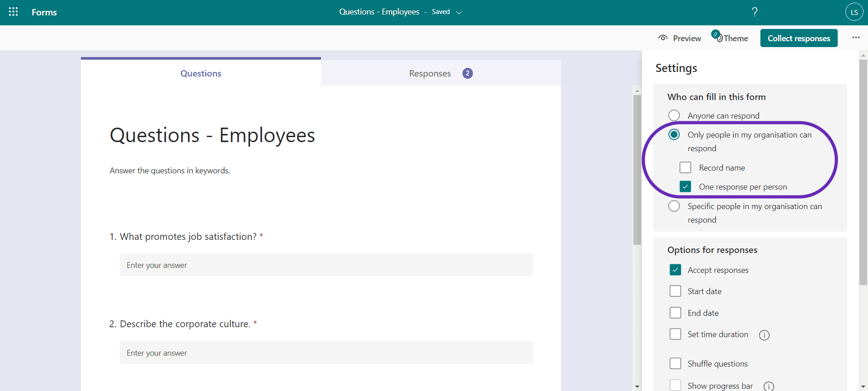Screen dimensions: 868x391
Task: Enable Shuffle questions checkbox
Action: [675, 363]
